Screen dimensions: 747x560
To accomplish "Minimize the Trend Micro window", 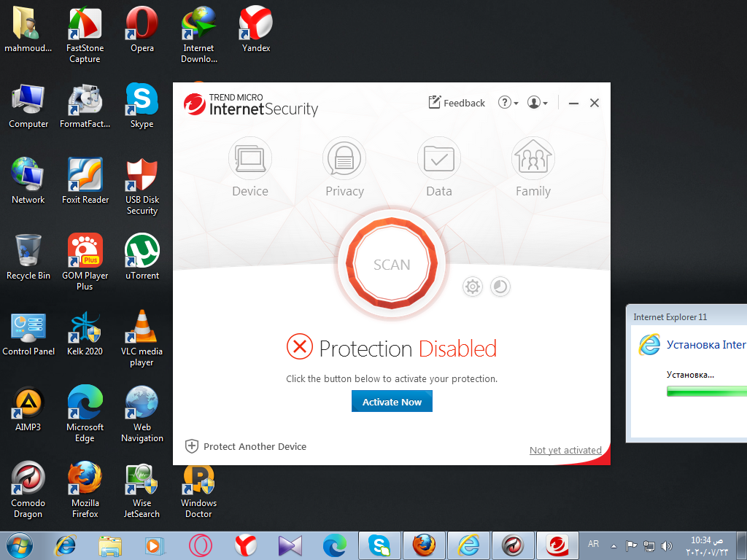I will pyautogui.click(x=573, y=103).
